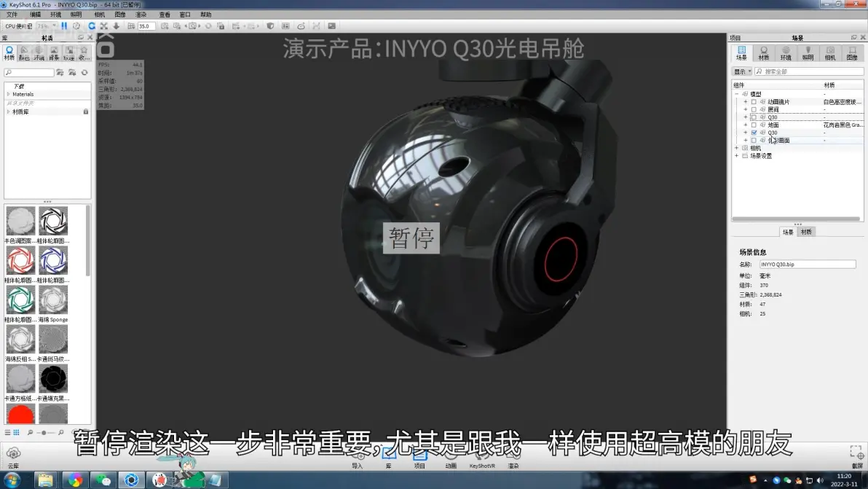The height and width of the screenshot is (489, 868).
Task: Undock the library panel with float icon
Action: (81, 38)
